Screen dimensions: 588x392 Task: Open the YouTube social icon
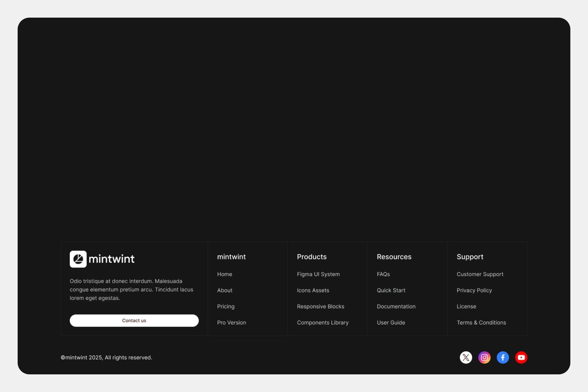(x=521, y=357)
